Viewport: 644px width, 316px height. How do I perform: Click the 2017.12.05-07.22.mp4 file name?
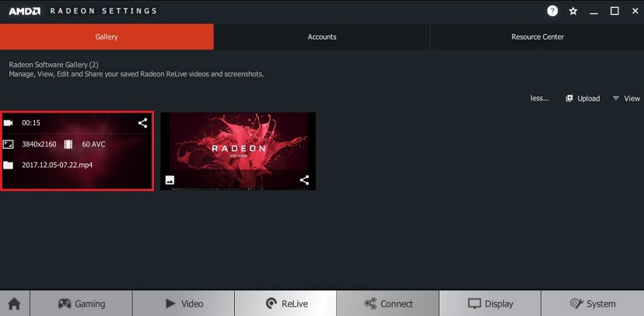(x=57, y=165)
